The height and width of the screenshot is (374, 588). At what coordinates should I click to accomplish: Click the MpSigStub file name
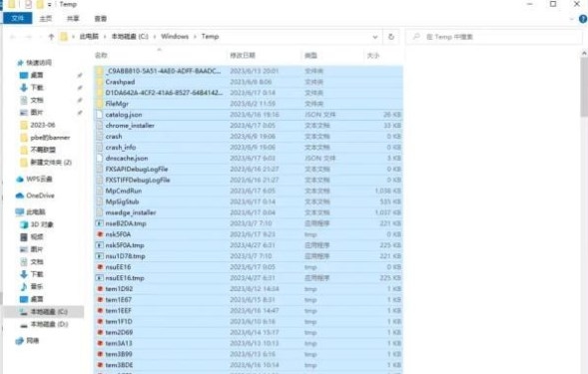(x=122, y=201)
